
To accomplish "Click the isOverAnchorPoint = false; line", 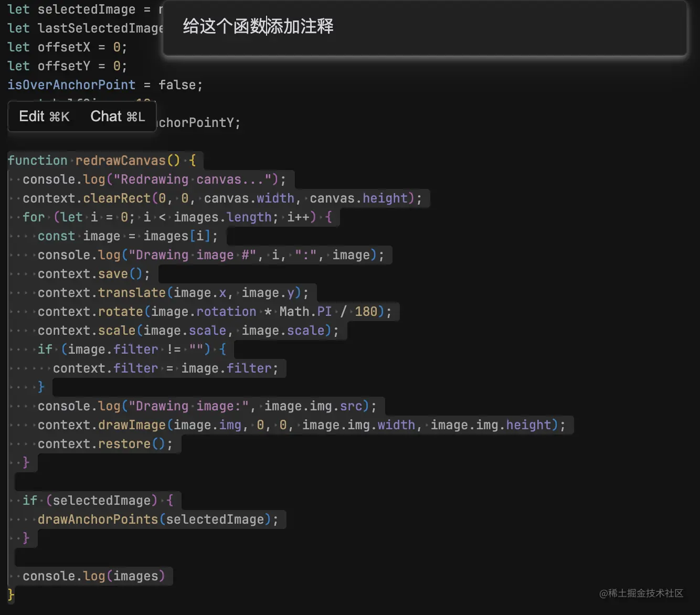I will tap(105, 85).
